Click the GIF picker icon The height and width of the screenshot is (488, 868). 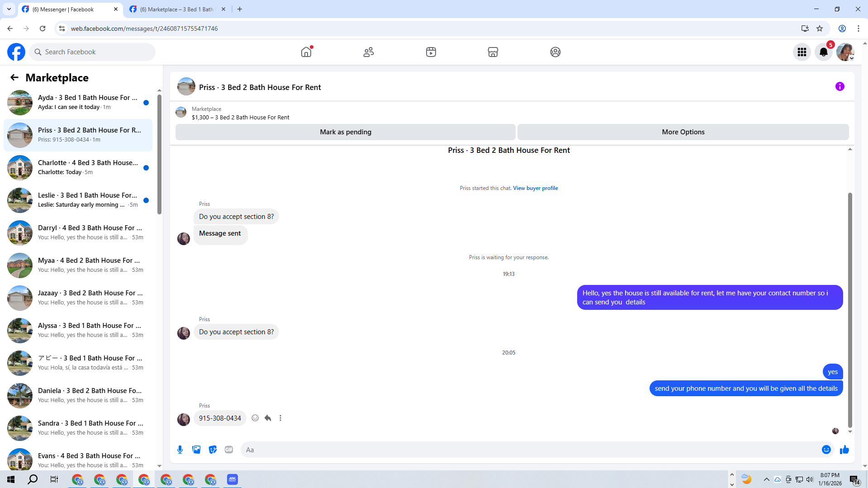pos(229,450)
